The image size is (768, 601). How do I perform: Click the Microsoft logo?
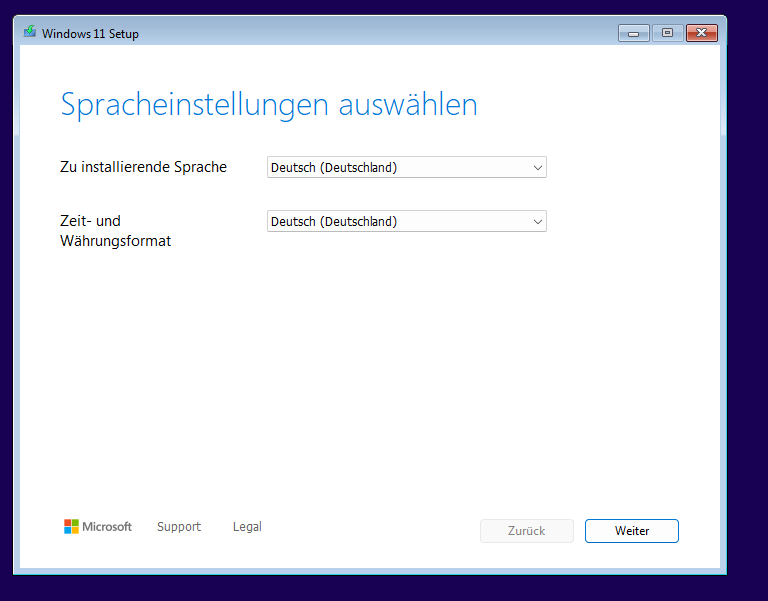(x=98, y=527)
